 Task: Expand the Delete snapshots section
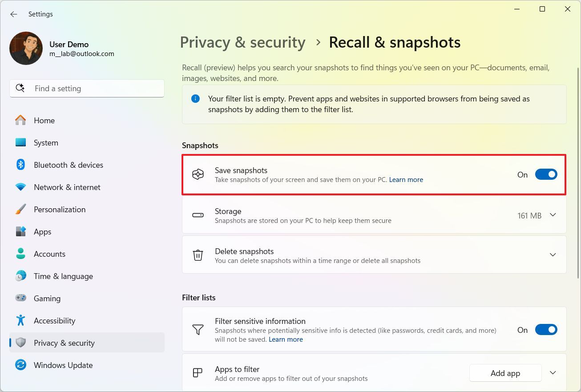[x=553, y=255]
